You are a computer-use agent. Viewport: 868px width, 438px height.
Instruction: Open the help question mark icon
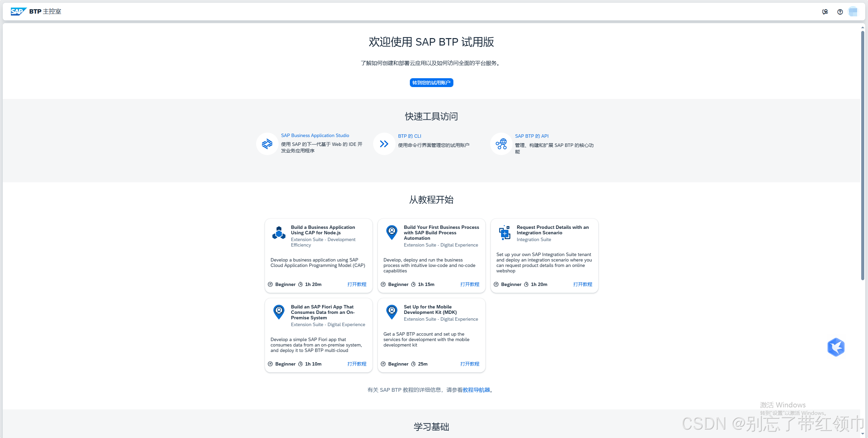point(840,12)
